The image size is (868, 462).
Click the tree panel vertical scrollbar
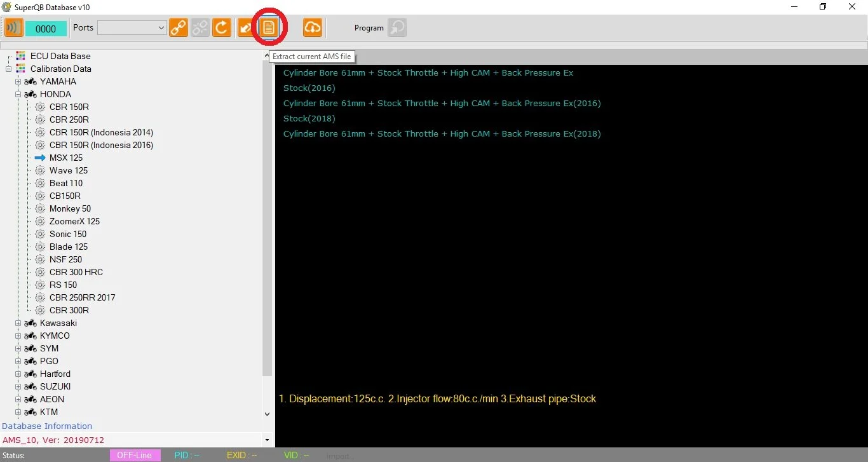coord(267,219)
